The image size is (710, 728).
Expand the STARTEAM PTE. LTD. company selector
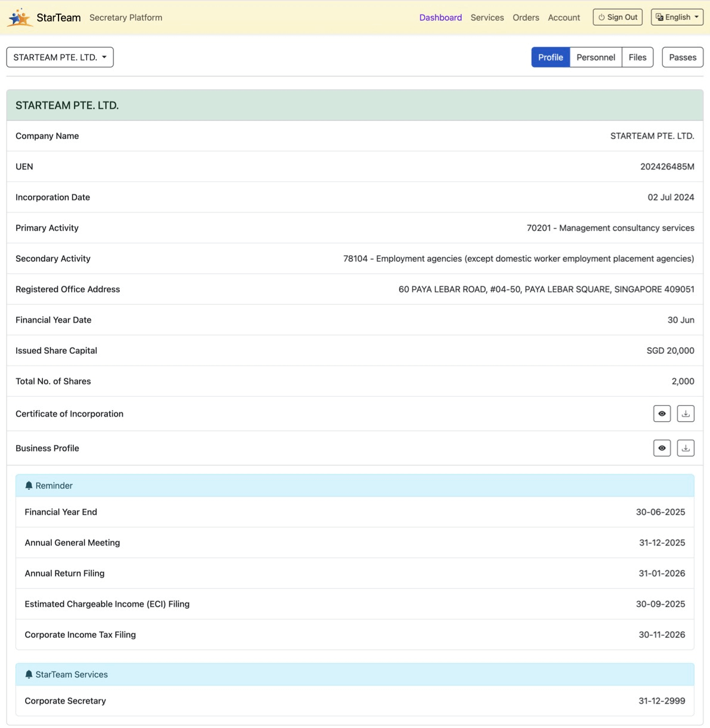60,57
